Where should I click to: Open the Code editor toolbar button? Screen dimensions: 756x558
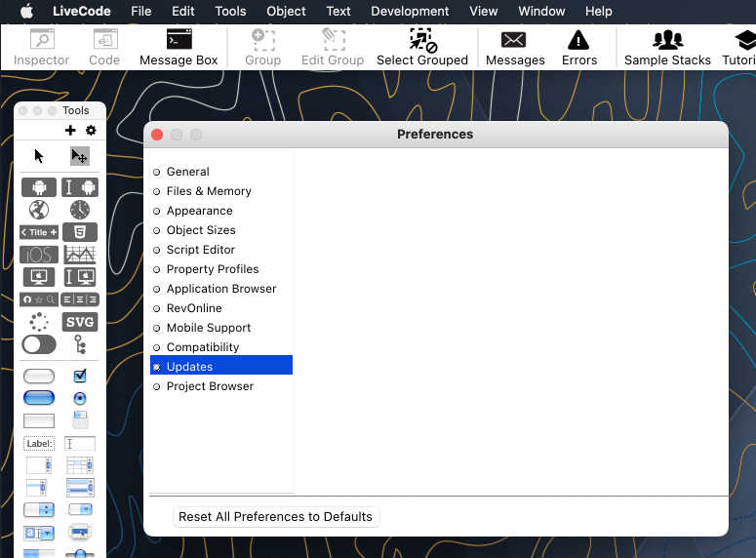click(x=104, y=47)
